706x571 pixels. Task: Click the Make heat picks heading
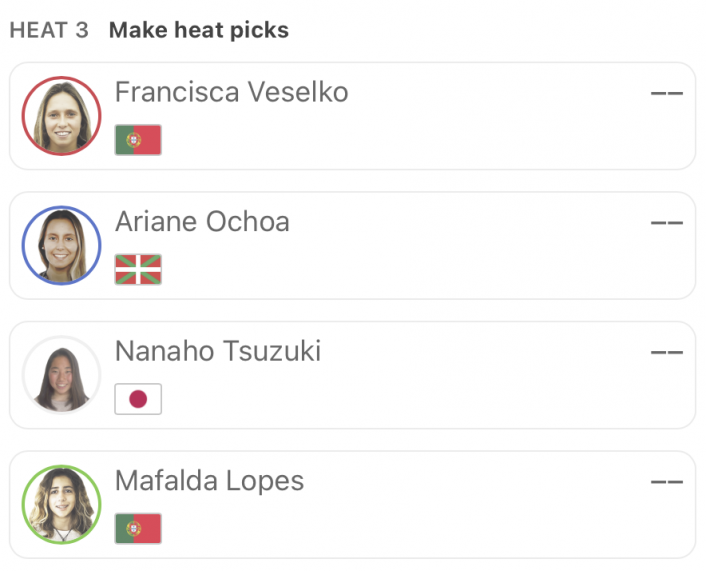199,31
